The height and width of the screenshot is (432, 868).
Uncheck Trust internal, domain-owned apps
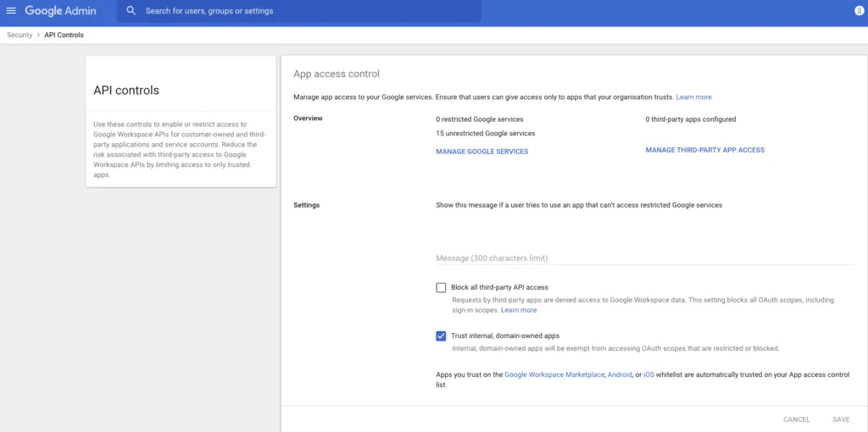[441, 335]
